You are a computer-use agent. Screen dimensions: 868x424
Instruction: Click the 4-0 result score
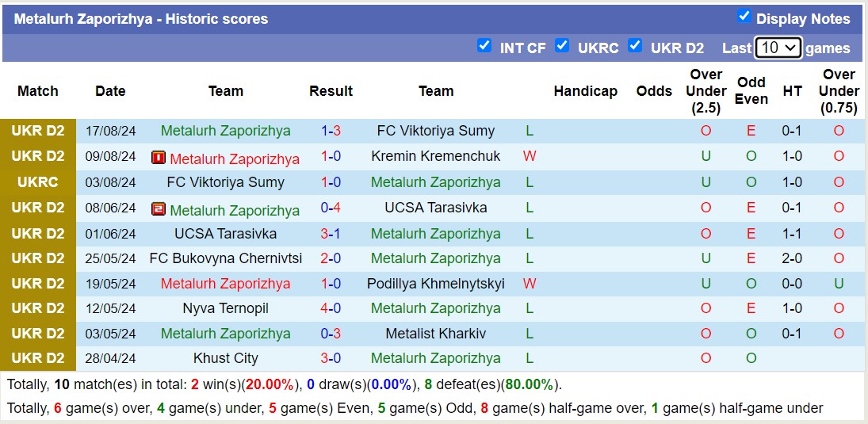click(331, 308)
